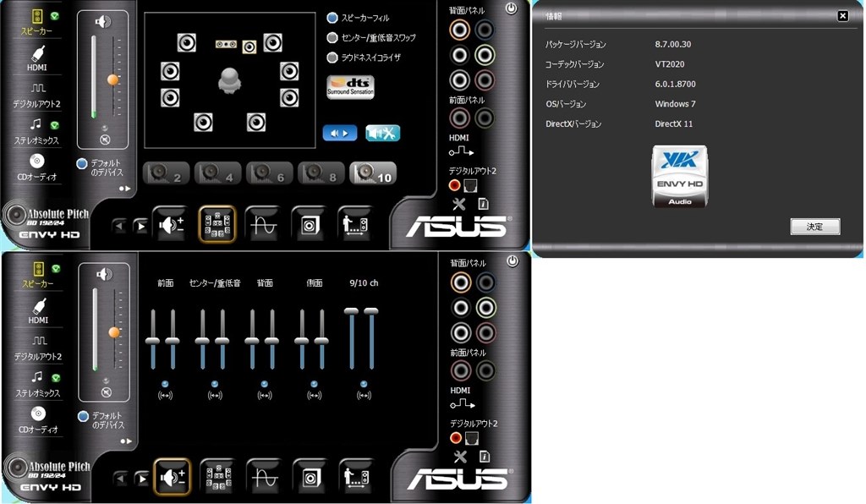Switch to 6-channel speaker mode
The image size is (866, 504).
[x=270, y=173]
